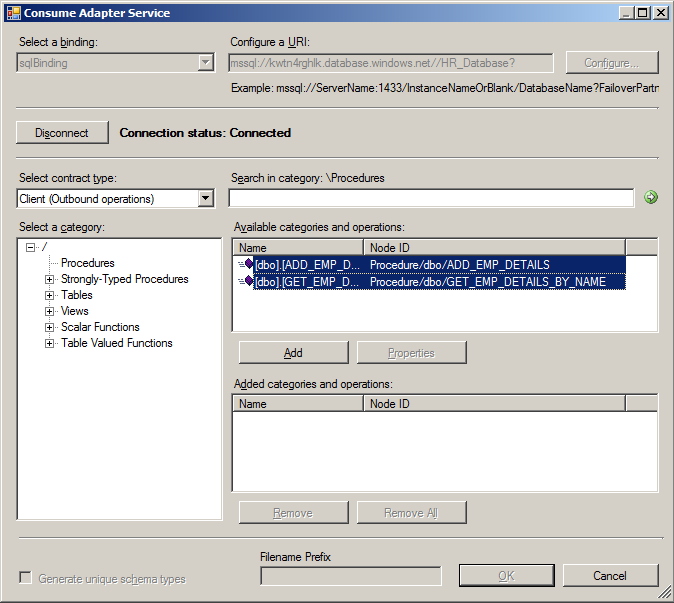674x603 pixels.
Task: Click Node ID header in Added operations list
Action: click(x=494, y=404)
